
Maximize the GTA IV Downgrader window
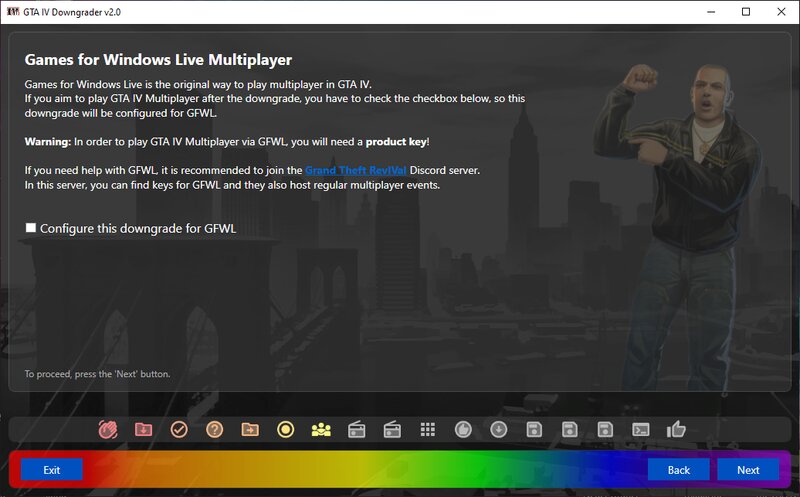coord(746,12)
